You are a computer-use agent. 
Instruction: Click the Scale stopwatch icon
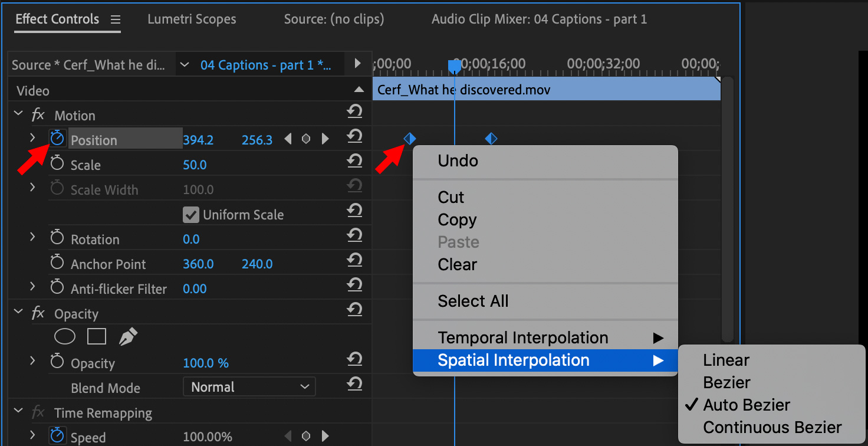[57, 165]
